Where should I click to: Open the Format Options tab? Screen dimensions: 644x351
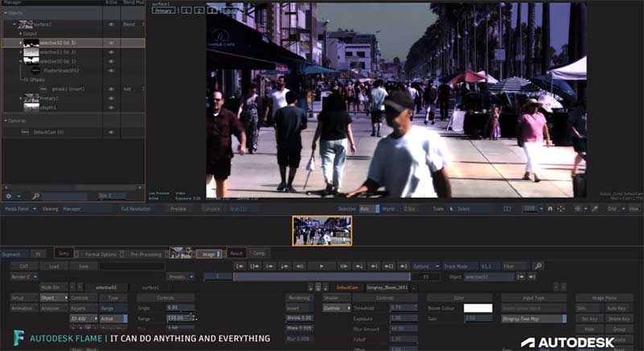(x=101, y=254)
